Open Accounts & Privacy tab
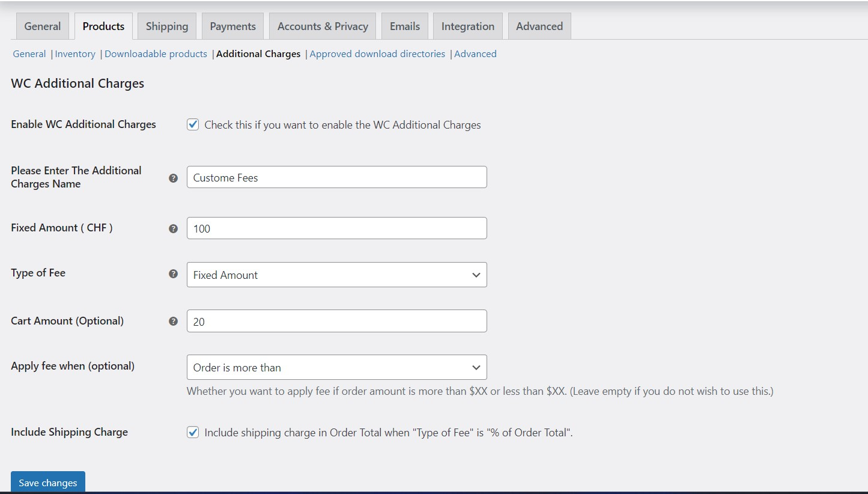The image size is (868, 494). pos(323,26)
